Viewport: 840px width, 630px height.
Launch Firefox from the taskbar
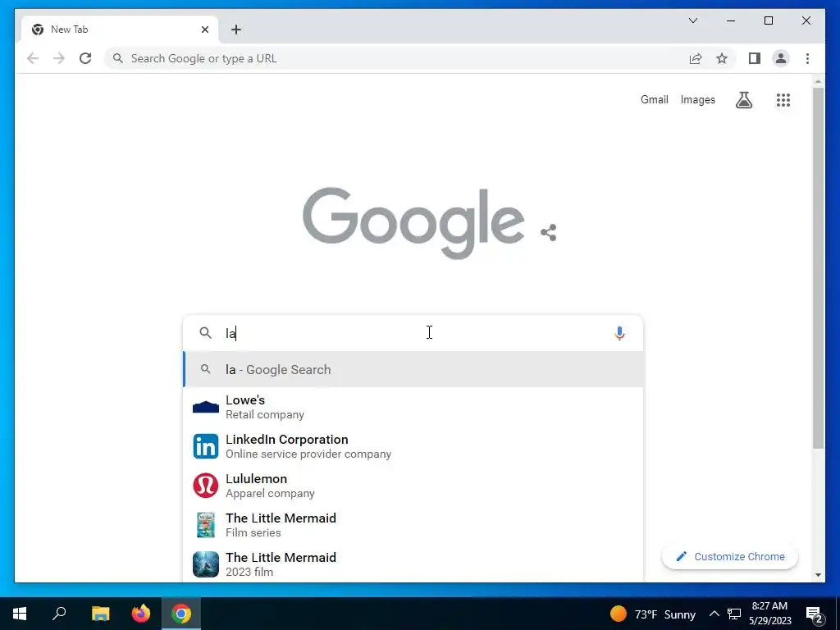click(x=141, y=614)
